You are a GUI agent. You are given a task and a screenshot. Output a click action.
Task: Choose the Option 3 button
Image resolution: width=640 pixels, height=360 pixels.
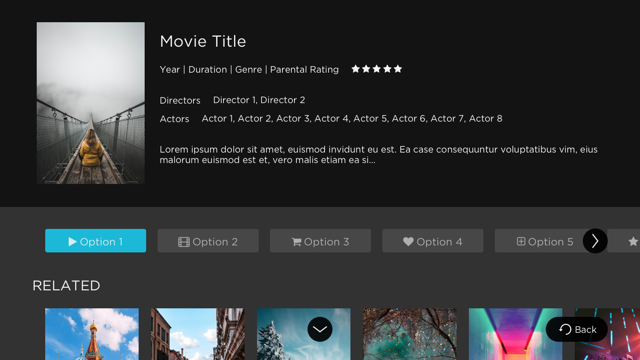tap(320, 241)
